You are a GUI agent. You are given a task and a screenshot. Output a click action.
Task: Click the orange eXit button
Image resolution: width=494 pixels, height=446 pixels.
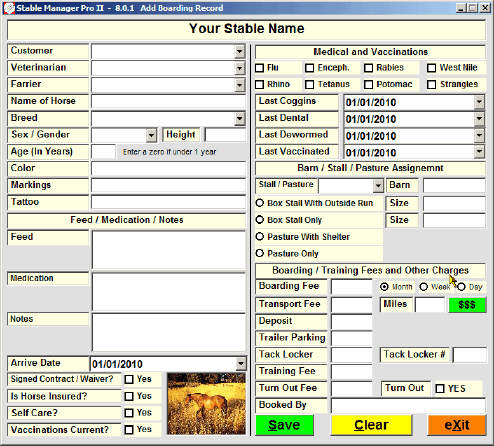pos(457,425)
